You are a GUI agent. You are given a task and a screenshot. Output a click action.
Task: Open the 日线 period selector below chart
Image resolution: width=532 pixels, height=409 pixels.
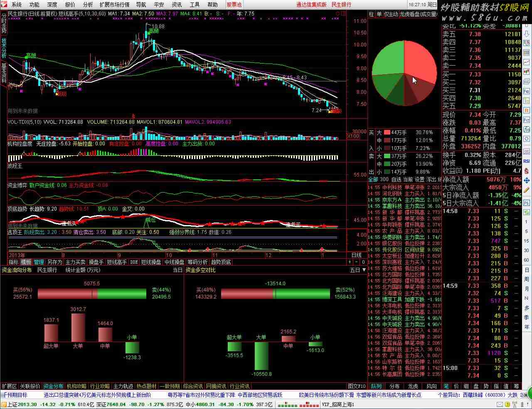pyautogui.click(x=357, y=255)
